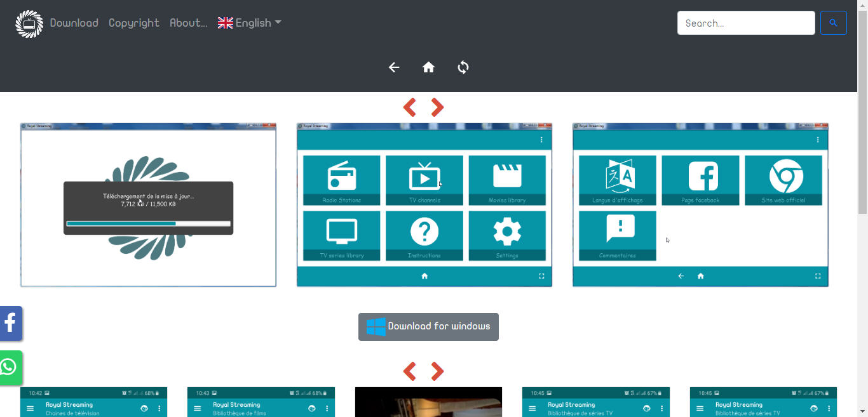Go to home via house icon
This screenshot has width=868, height=417.
429,67
